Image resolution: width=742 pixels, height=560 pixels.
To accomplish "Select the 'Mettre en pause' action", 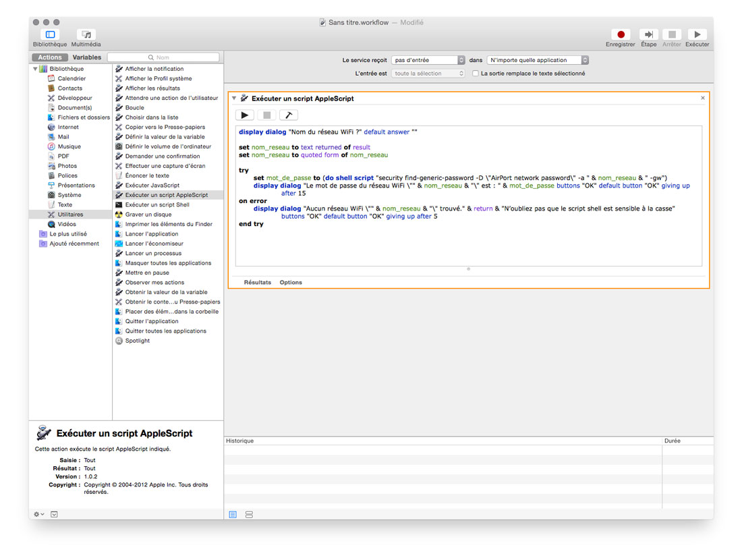I will (147, 273).
